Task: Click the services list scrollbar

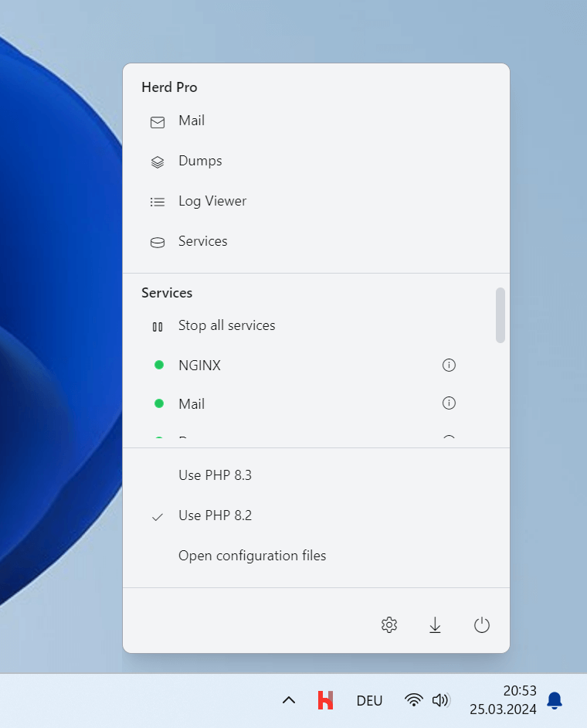Action: [x=500, y=315]
